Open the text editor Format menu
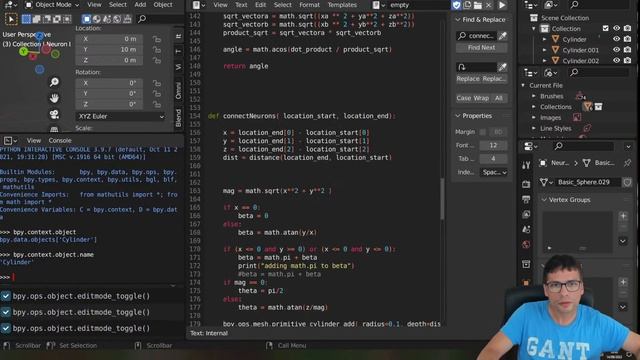The image size is (640, 360). pos(309,5)
